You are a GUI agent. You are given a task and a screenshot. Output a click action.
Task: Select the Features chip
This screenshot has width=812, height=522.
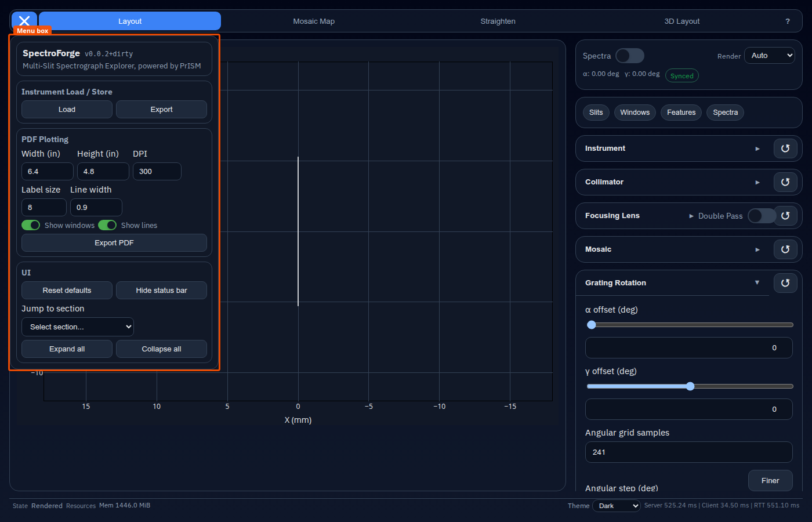(x=681, y=113)
